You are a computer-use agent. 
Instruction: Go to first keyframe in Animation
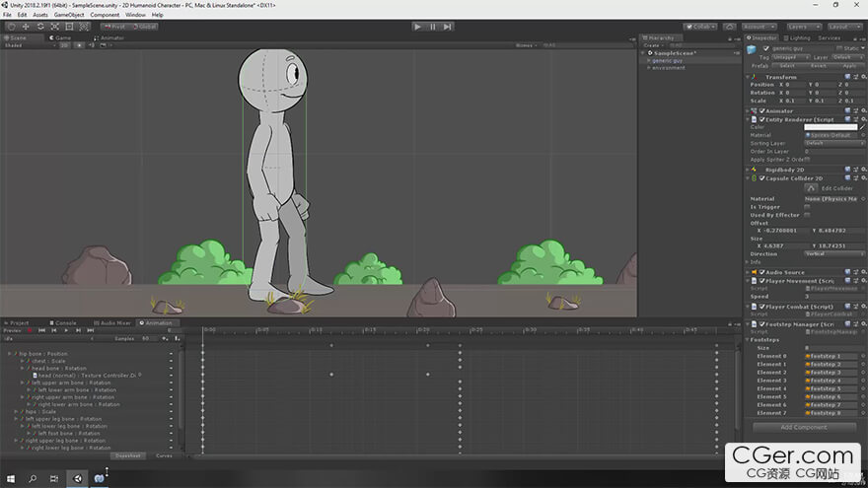(41, 330)
